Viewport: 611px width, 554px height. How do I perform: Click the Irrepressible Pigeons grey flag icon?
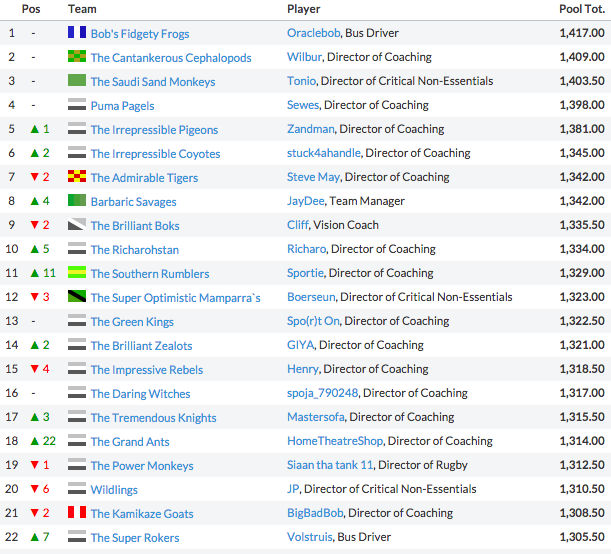(x=77, y=128)
